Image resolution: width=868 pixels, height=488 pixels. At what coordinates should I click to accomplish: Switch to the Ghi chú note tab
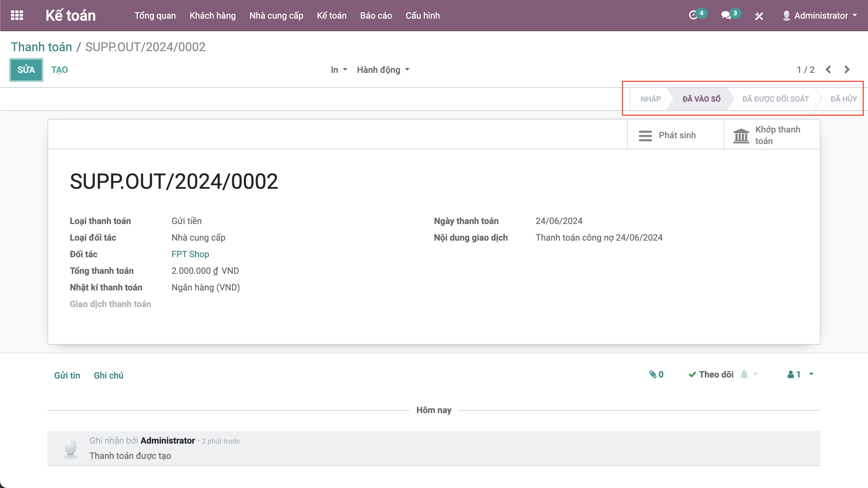coord(108,375)
